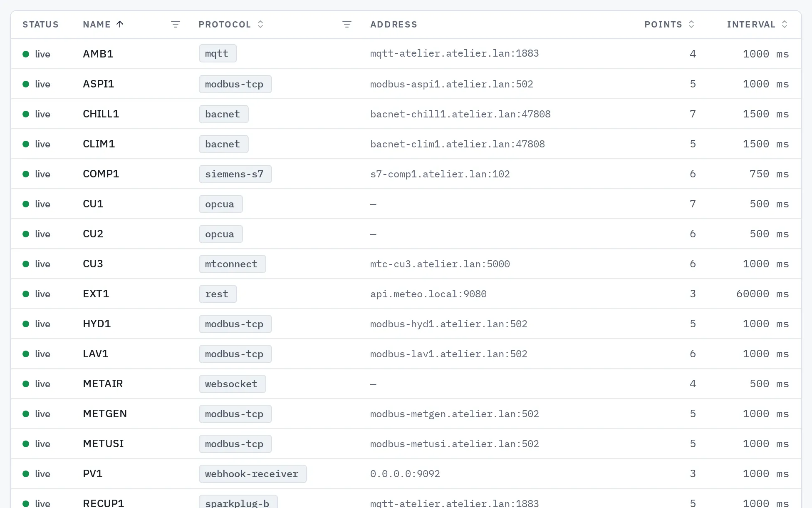
Task: Select the mqtt protocol tag on AMB1
Action: click(218, 53)
